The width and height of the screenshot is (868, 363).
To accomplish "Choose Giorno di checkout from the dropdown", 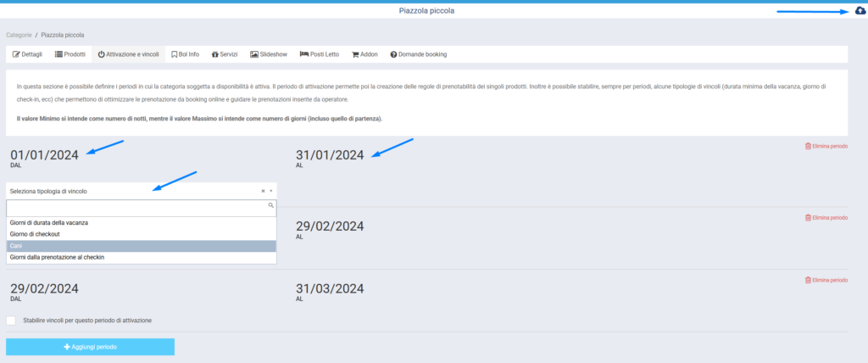I will (x=141, y=233).
